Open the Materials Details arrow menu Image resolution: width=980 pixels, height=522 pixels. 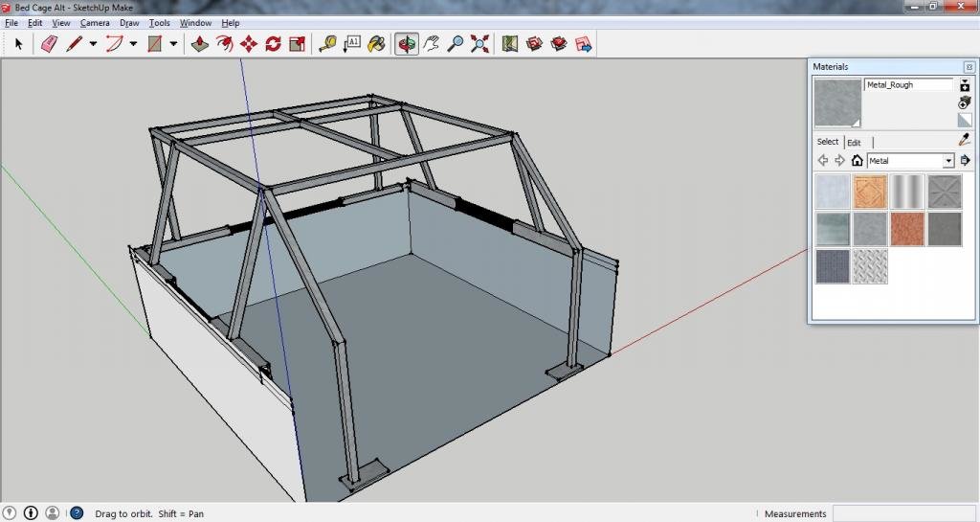pyautogui.click(x=965, y=161)
